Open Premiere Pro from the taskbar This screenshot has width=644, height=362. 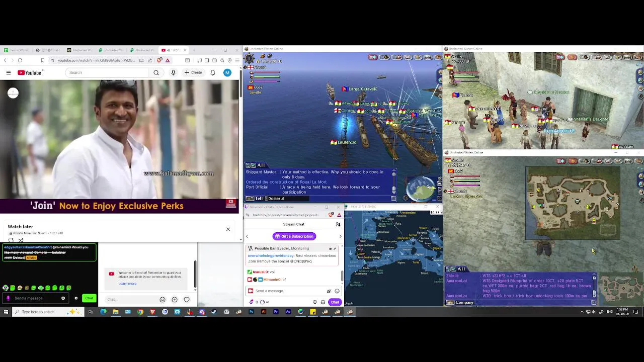pyautogui.click(x=276, y=312)
